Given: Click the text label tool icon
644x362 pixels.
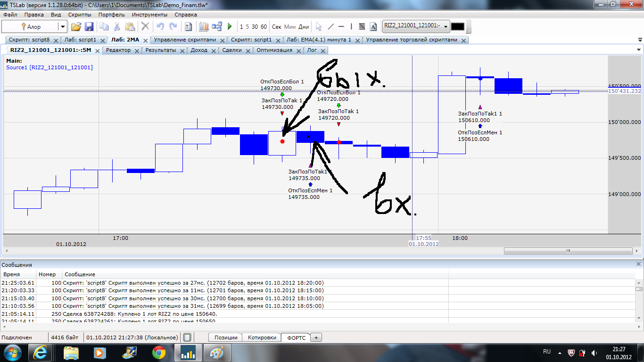Looking at the screenshot, I should [373, 27].
